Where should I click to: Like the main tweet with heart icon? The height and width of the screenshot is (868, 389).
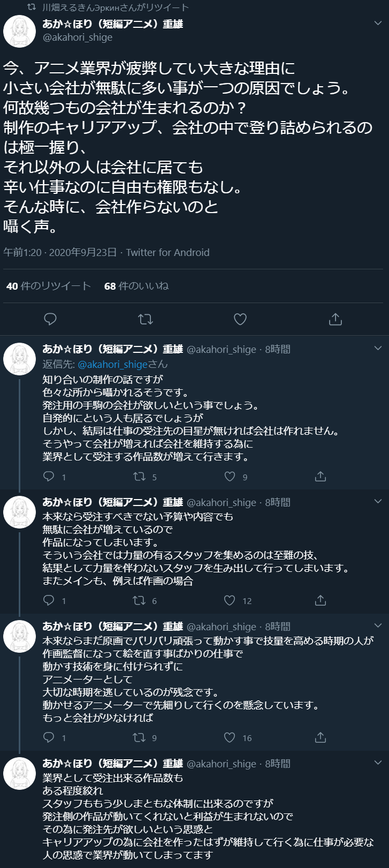240,320
